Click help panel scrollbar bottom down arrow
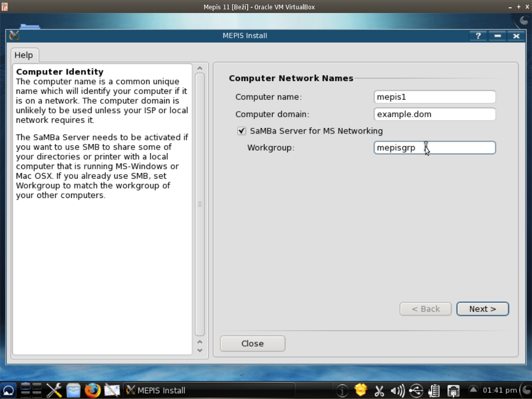Screen dimensions: 532x399 [200, 351]
